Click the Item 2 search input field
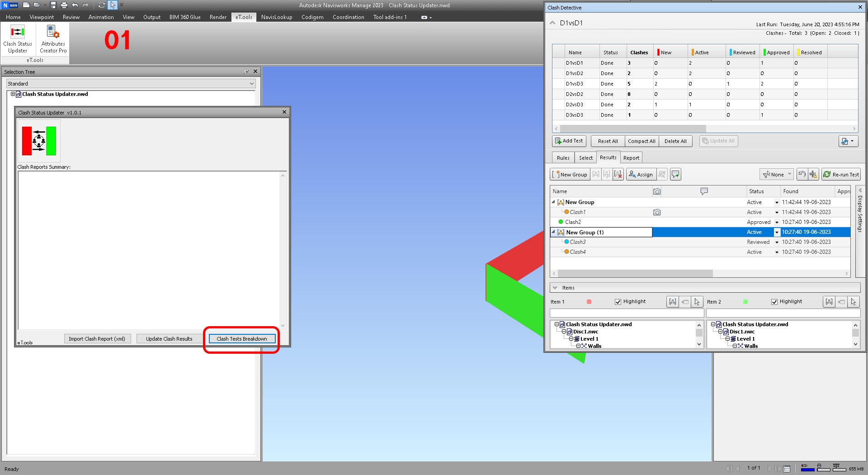The width and height of the screenshot is (868, 475). [x=783, y=313]
